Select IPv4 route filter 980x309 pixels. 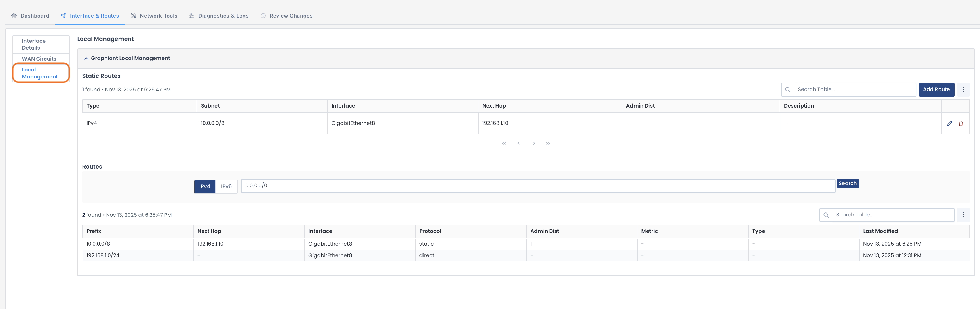tap(205, 186)
